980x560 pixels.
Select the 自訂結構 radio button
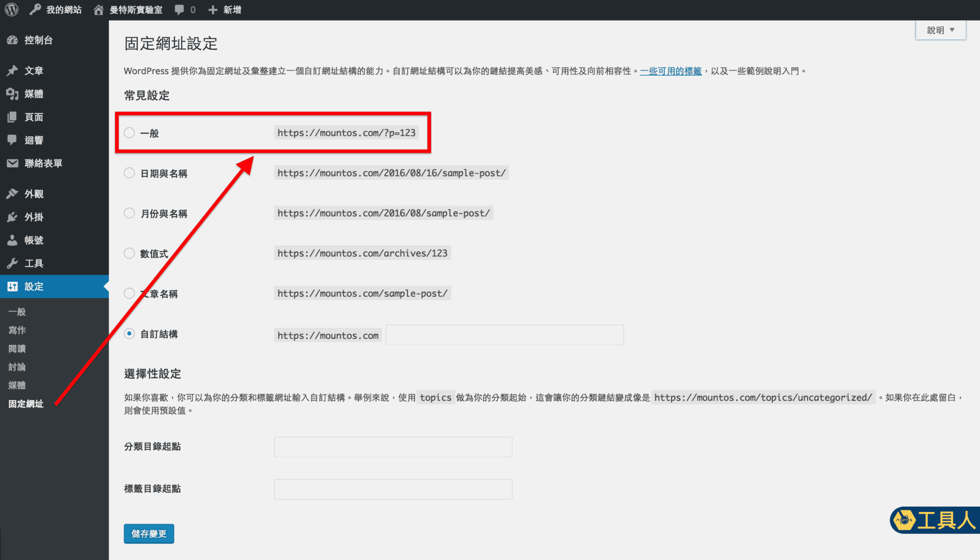pos(129,334)
